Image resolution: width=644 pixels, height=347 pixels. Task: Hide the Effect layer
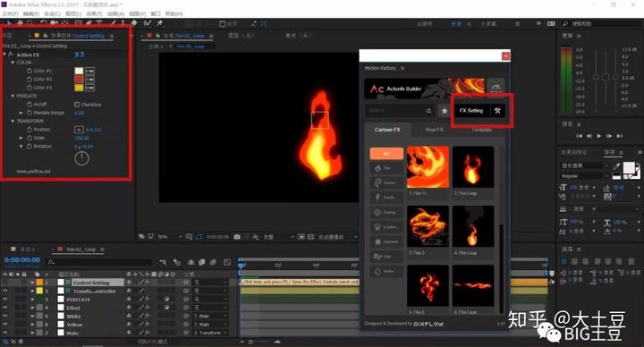5,308
